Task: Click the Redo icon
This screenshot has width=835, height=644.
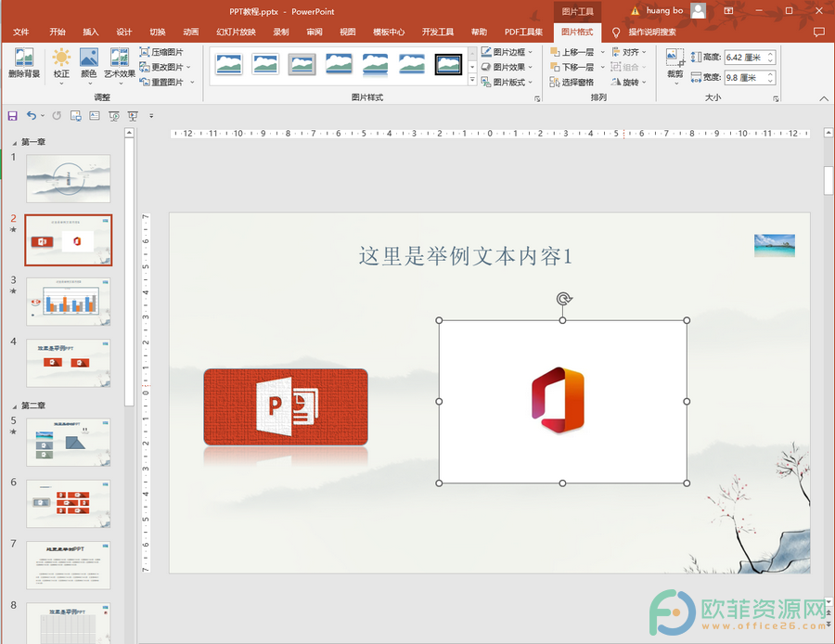Action: (57, 116)
